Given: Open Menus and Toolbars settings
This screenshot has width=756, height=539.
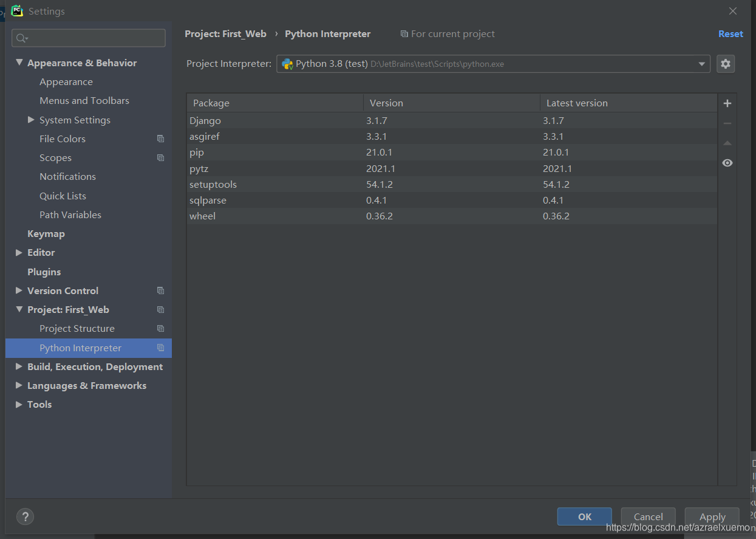Looking at the screenshot, I should tap(84, 100).
